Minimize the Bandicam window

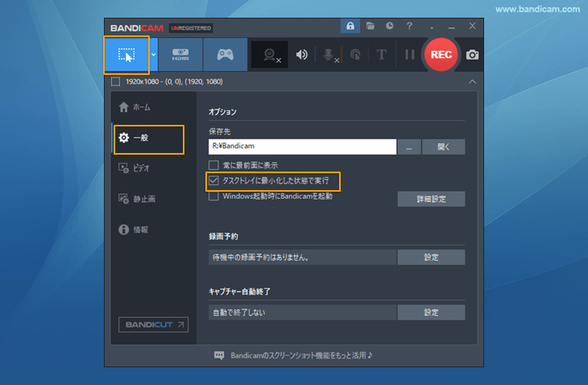(x=451, y=27)
